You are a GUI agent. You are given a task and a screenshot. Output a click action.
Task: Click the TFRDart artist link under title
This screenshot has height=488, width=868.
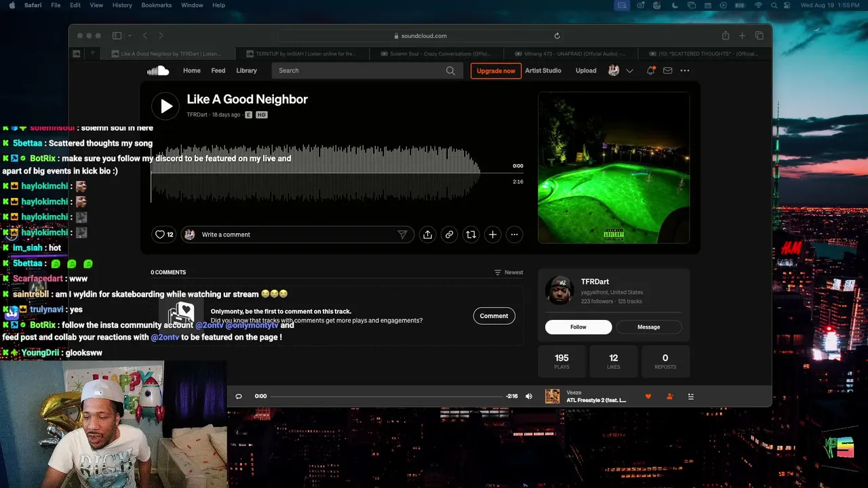[x=197, y=115]
